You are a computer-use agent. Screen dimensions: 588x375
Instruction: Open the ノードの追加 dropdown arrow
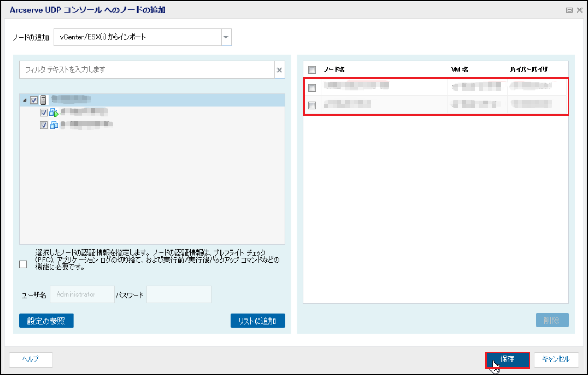[x=226, y=37]
